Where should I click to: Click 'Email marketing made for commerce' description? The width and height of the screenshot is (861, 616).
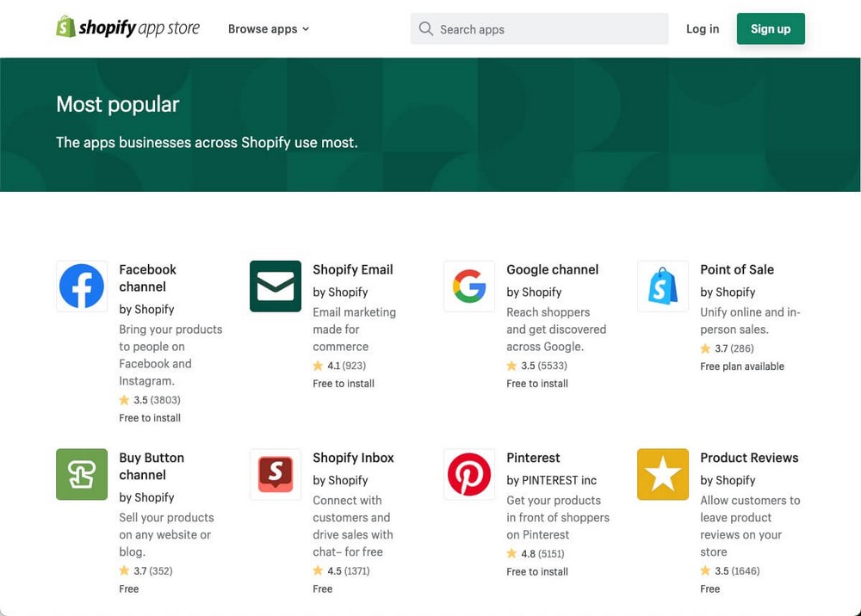click(x=354, y=330)
